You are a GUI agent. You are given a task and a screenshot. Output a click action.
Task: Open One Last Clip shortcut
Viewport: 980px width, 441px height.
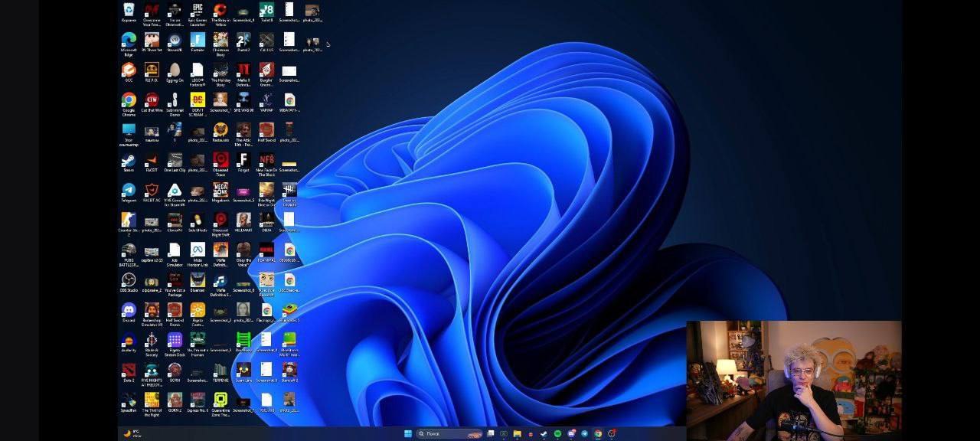coord(175,160)
